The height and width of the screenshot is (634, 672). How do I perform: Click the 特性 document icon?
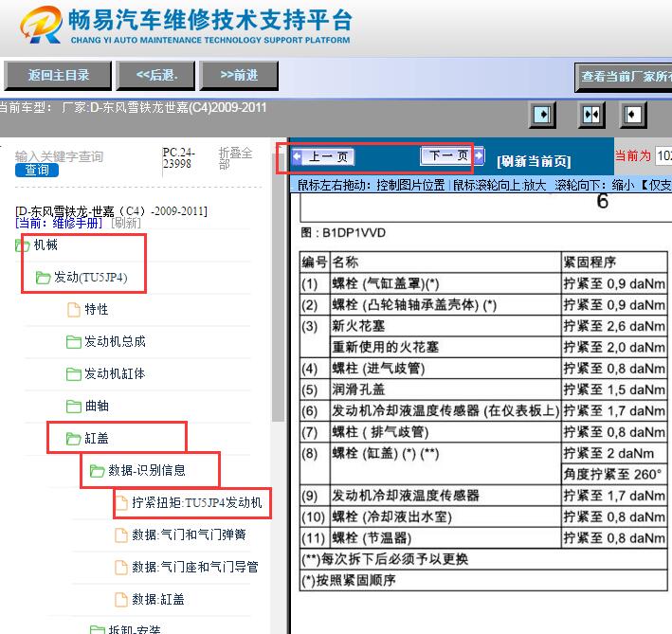[x=74, y=309]
